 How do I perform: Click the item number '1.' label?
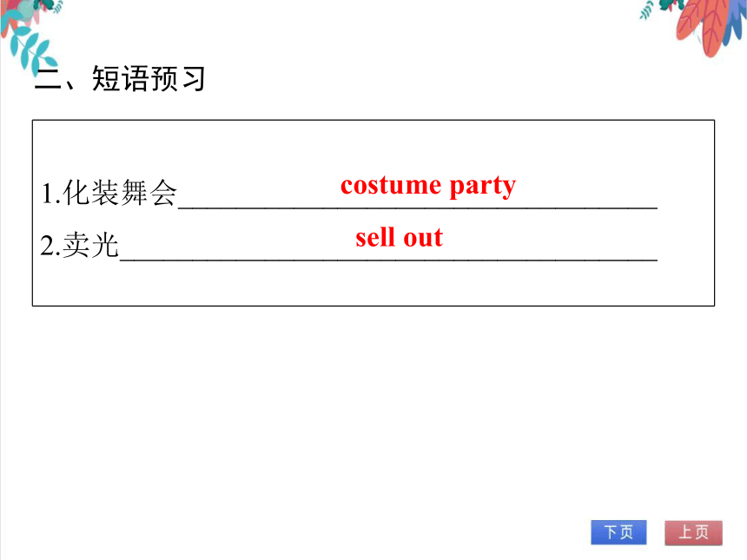pyautogui.click(x=51, y=194)
